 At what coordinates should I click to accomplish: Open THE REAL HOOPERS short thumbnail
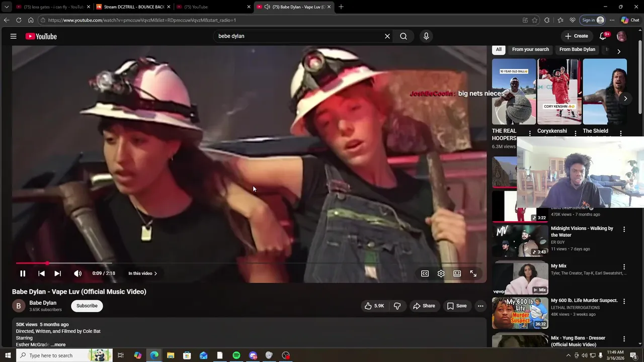(x=514, y=92)
